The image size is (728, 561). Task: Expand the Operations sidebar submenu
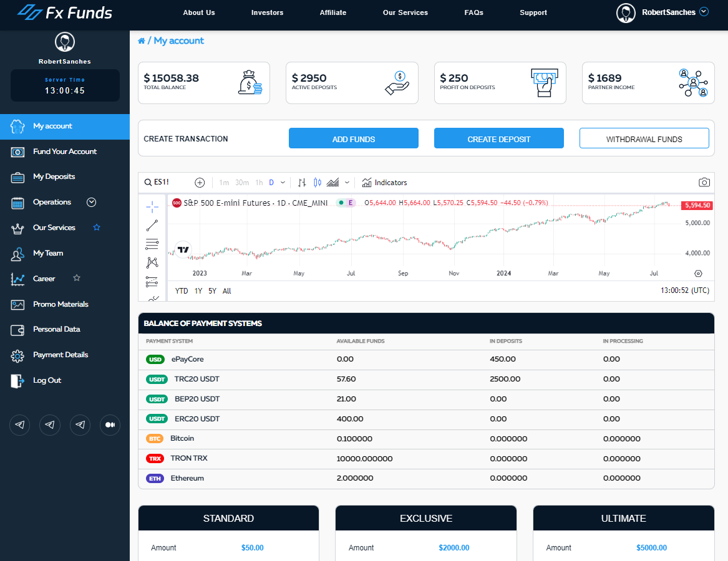(x=92, y=202)
